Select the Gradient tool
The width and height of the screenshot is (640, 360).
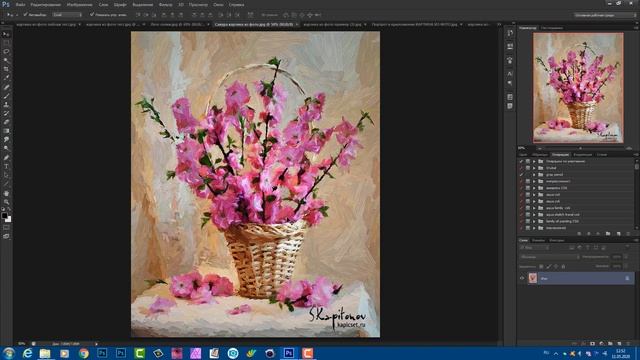(x=6, y=131)
